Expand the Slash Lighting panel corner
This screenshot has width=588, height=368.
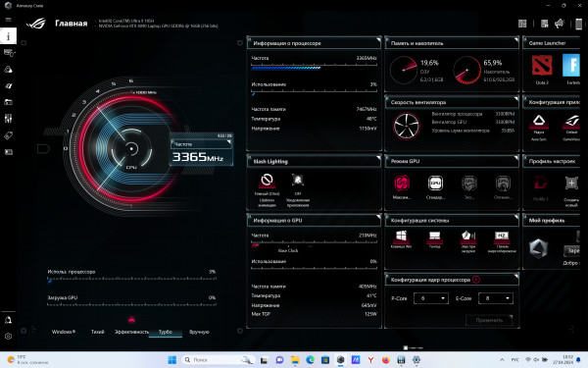378,157
